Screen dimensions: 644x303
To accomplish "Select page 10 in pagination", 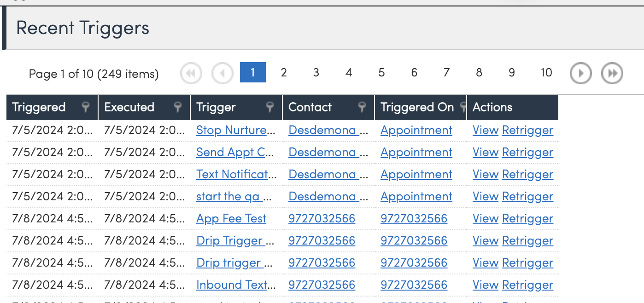I will coord(546,73).
